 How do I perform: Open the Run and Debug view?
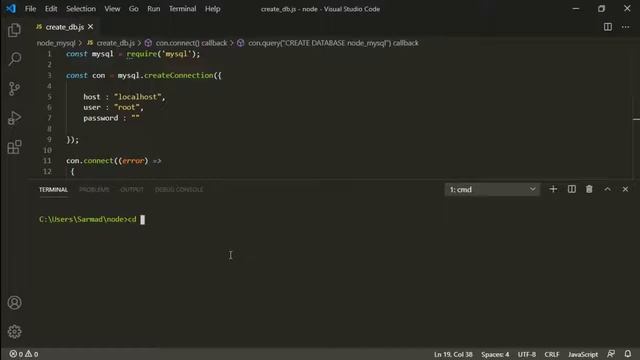point(14,118)
